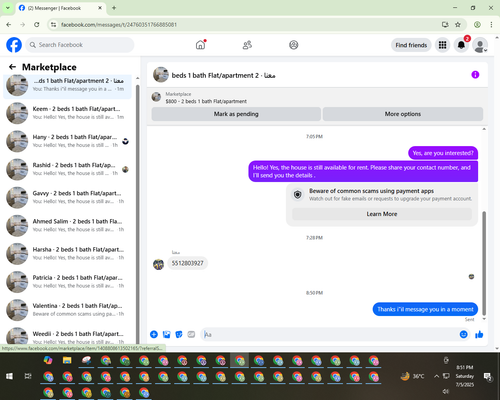500x400 pixels.
Task: Open Gavvy's conversation
Action: (68, 197)
